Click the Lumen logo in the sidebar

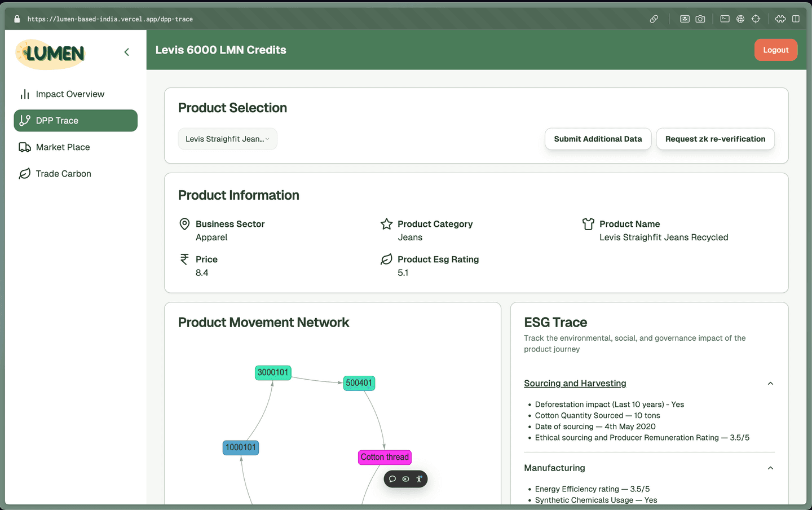pos(50,54)
